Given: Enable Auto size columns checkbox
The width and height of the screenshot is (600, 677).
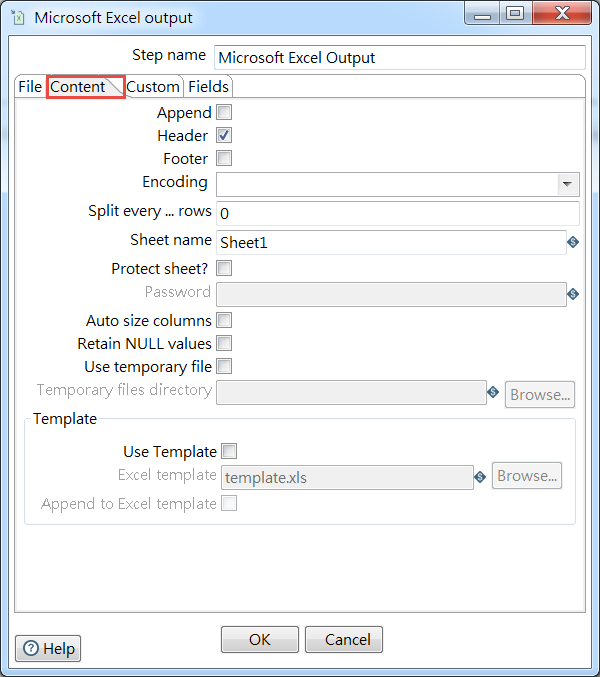Looking at the screenshot, I should (x=224, y=320).
